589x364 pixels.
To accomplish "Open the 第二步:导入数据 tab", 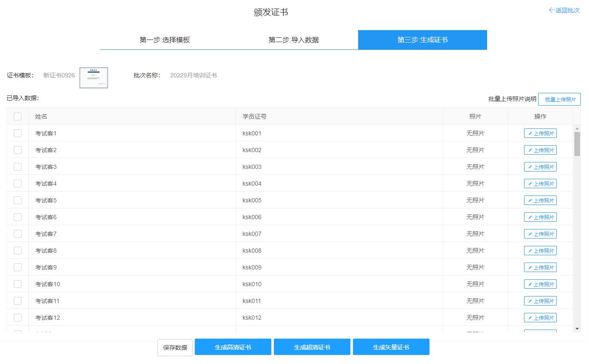I will pos(294,40).
